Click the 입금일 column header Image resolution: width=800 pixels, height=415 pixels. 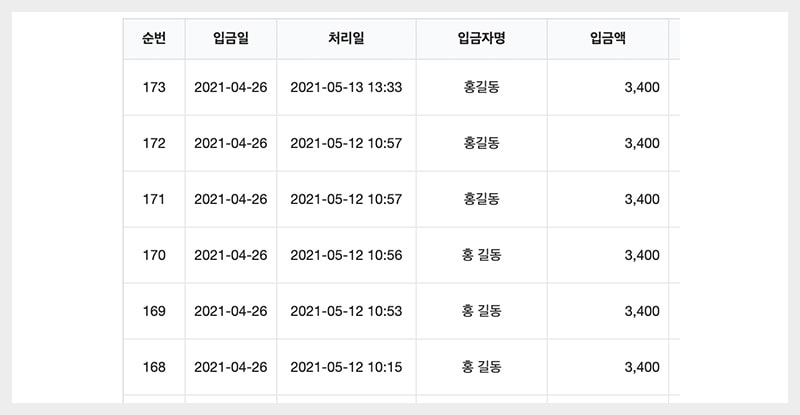click(x=231, y=39)
